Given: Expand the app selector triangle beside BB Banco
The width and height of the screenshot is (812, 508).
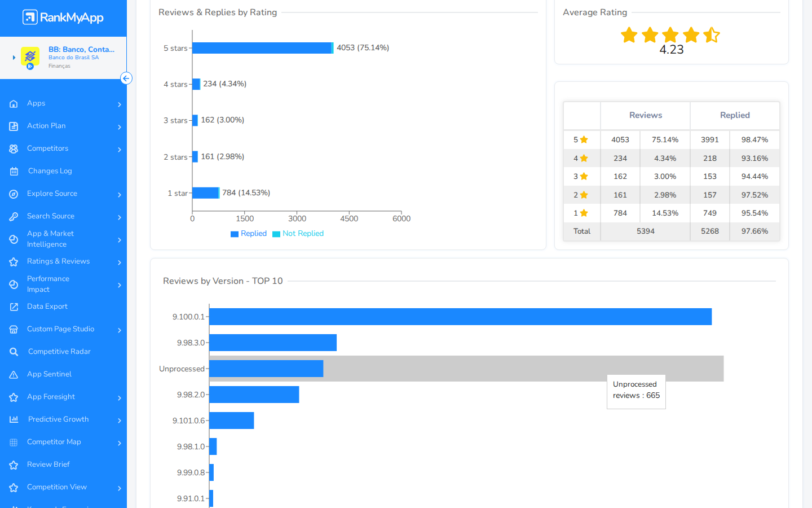Looking at the screenshot, I should click(x=14, y=58).
